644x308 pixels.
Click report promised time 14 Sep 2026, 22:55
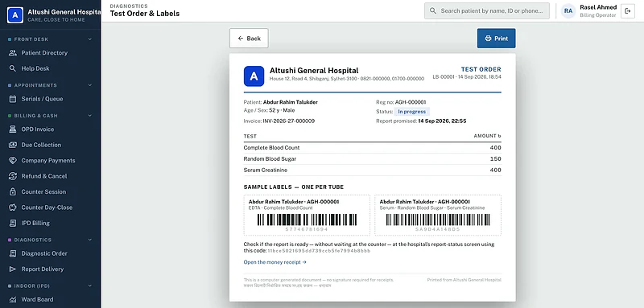point(442,121)
